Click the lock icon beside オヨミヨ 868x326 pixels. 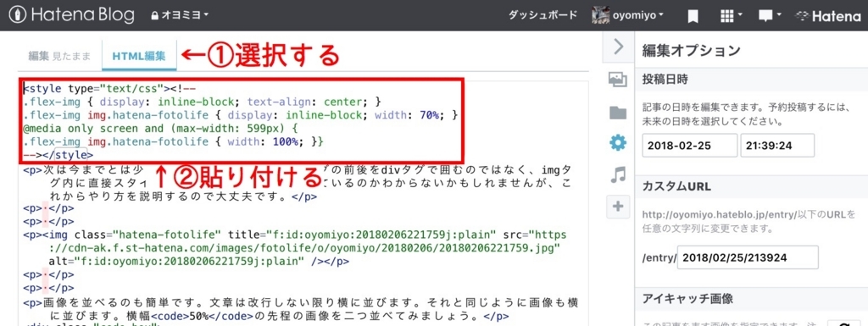click(x=155, y=15)
